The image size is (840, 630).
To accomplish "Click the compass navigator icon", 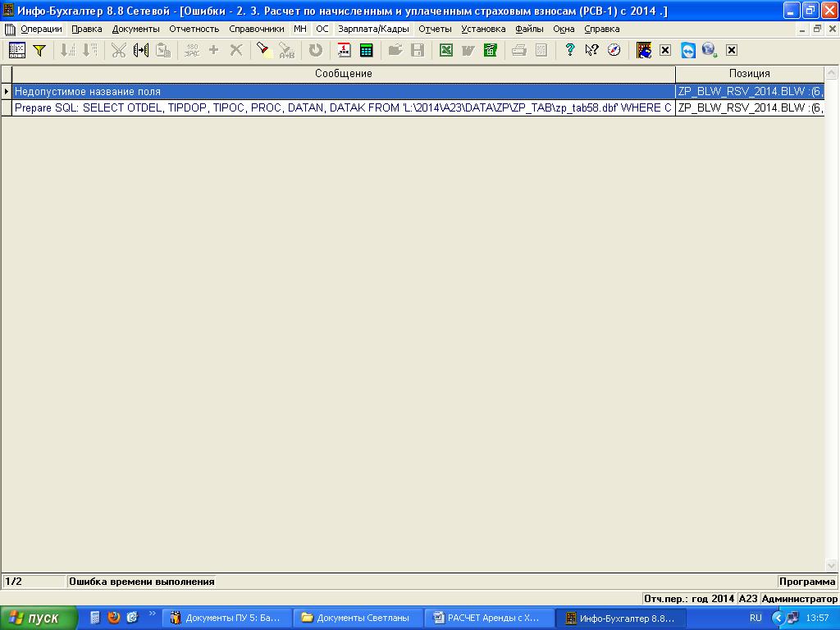I will point(614,50).
